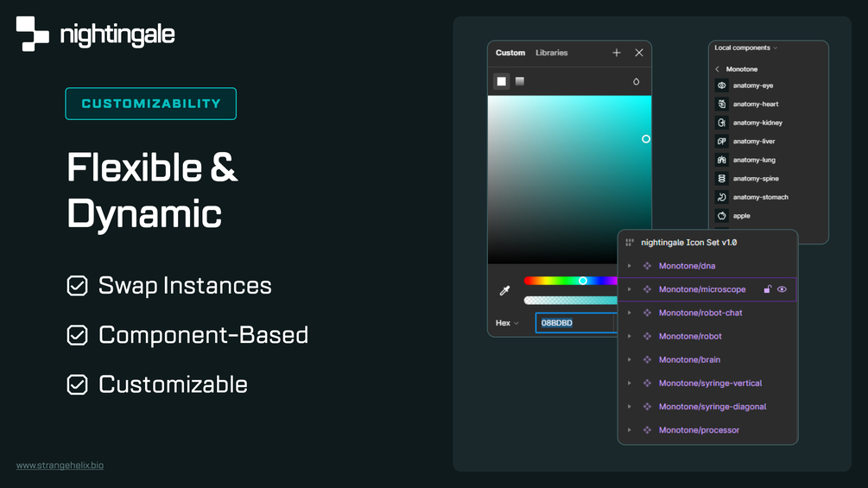Expand the Monotone/processor layer
This screenshot has width=868, height=488.
tap(630, 430)
